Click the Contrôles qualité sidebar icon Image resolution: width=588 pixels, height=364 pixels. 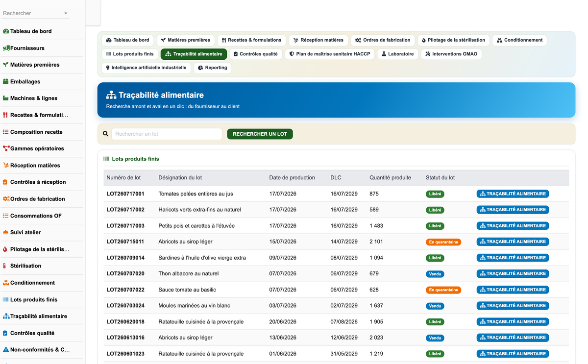tap(5, 333)
